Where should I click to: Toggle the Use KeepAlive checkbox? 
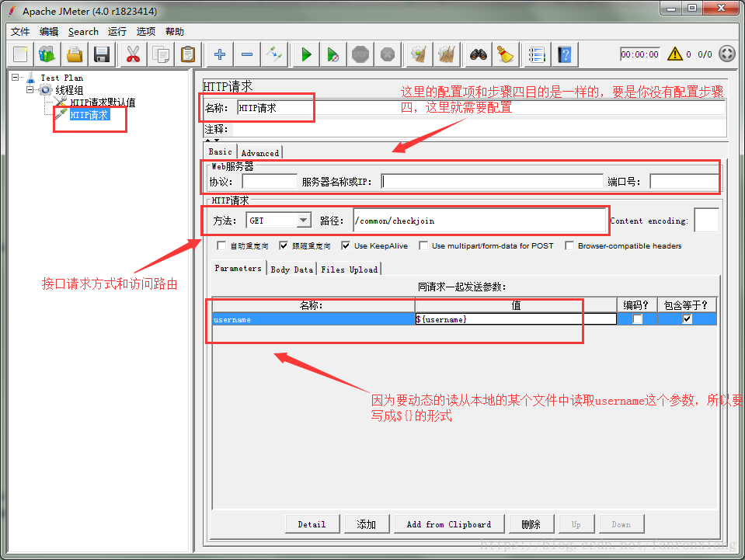(346, 245)
